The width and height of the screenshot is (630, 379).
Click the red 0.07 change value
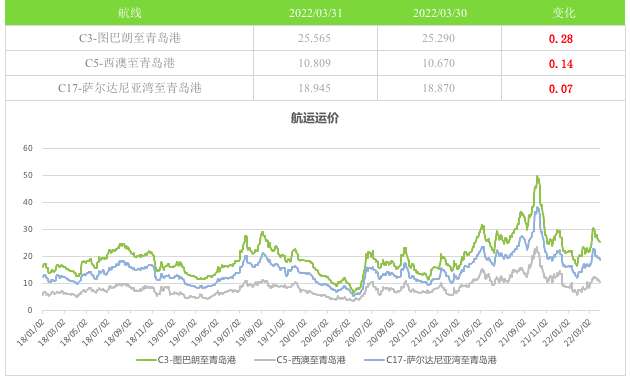click(x=560, y=89)
